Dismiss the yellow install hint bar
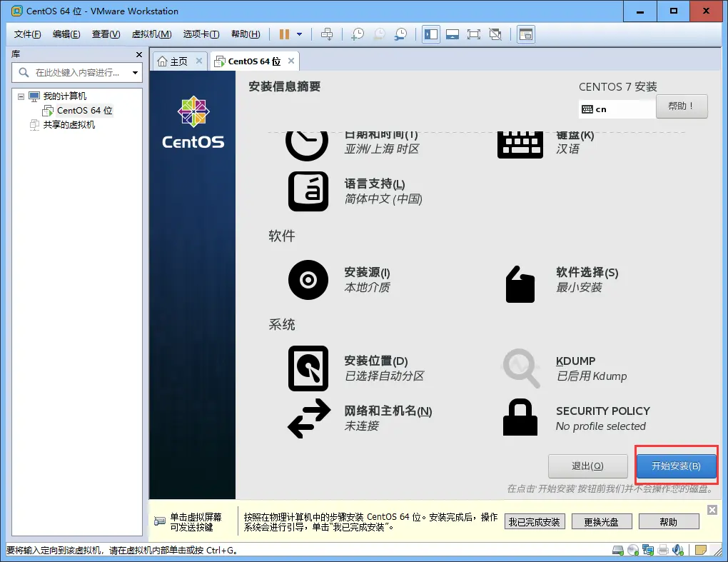The height and width of the screenshot is (562, 728). 712,510
